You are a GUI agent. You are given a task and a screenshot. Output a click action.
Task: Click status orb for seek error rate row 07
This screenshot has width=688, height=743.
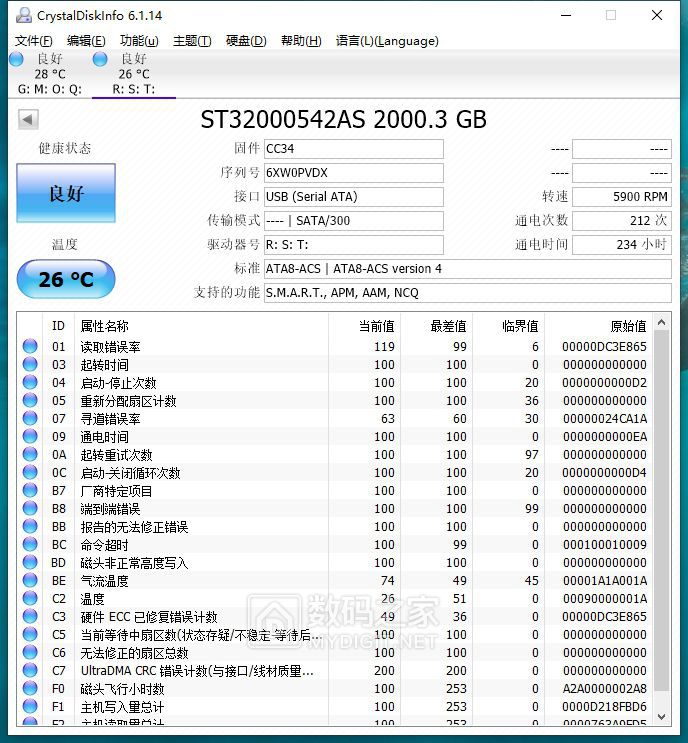30,419
